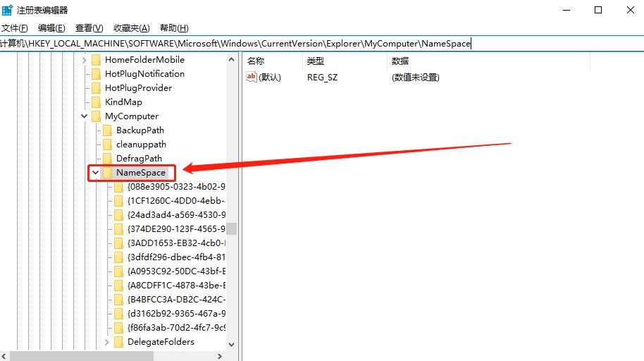The image size is (644, 361).
Task: Click folder icon of {24ad3ad4-a569-4530 key
Action: point(118,215)
